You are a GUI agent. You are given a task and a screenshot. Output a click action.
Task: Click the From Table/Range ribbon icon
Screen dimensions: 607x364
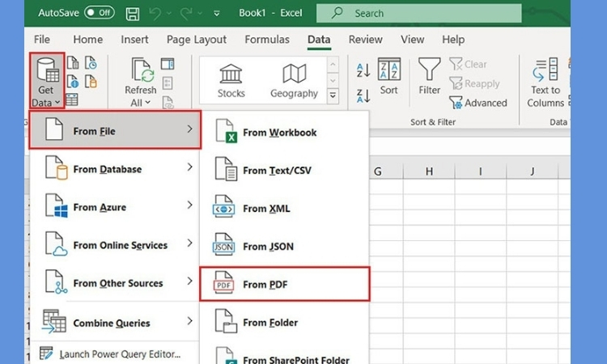72,99
